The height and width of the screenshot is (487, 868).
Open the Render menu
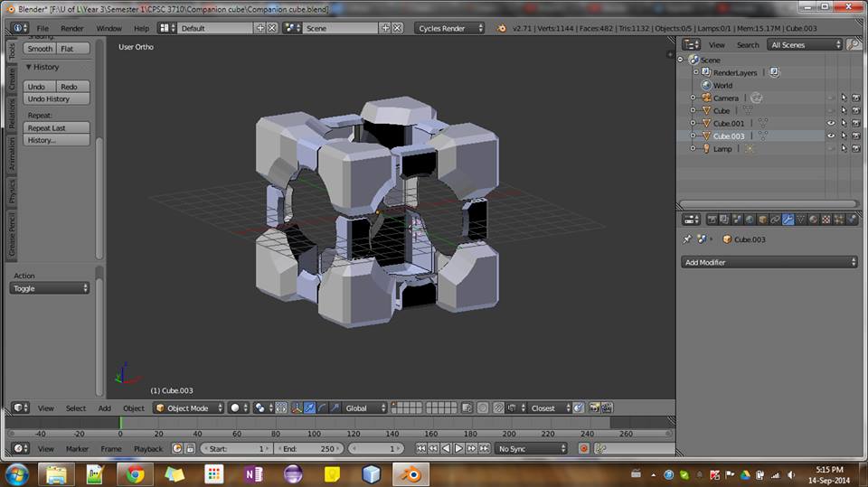pyautogui.click(x=72, y=28)
